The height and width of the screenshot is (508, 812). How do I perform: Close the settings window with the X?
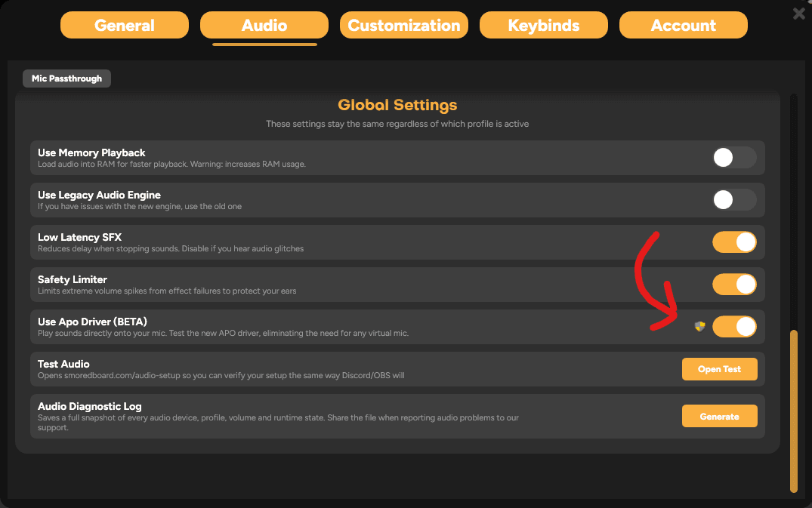pos(799,14)
